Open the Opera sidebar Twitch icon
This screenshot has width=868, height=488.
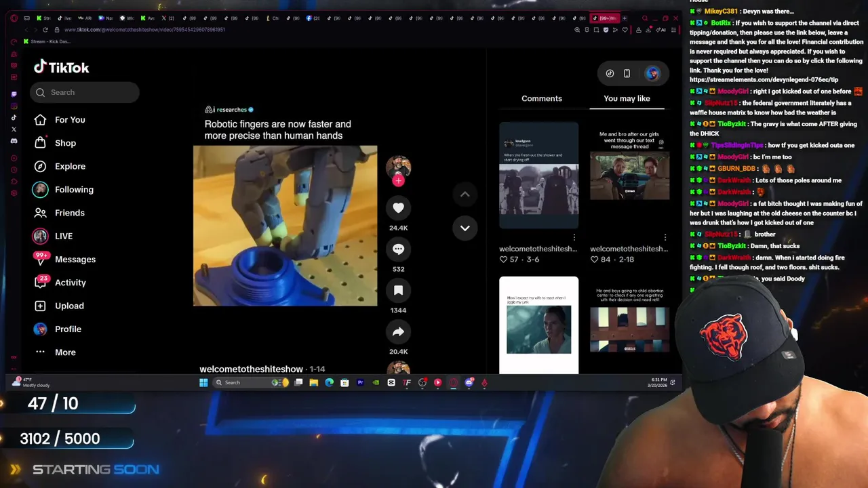pyautogui.click(x=14, y=94)
